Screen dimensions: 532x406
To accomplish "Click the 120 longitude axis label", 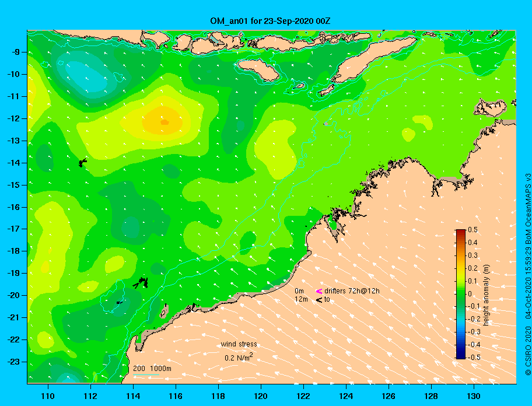I will click(261, 396).
